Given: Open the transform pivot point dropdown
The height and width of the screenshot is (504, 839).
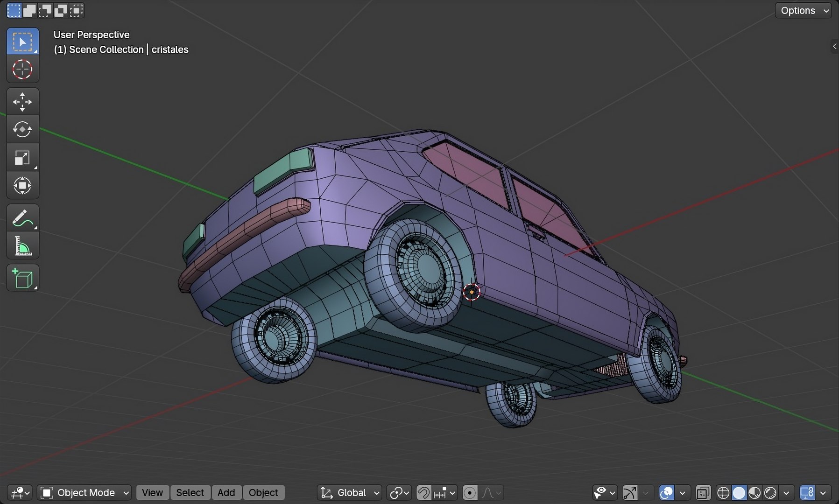Looking at the screenshot, I should 399,492.
